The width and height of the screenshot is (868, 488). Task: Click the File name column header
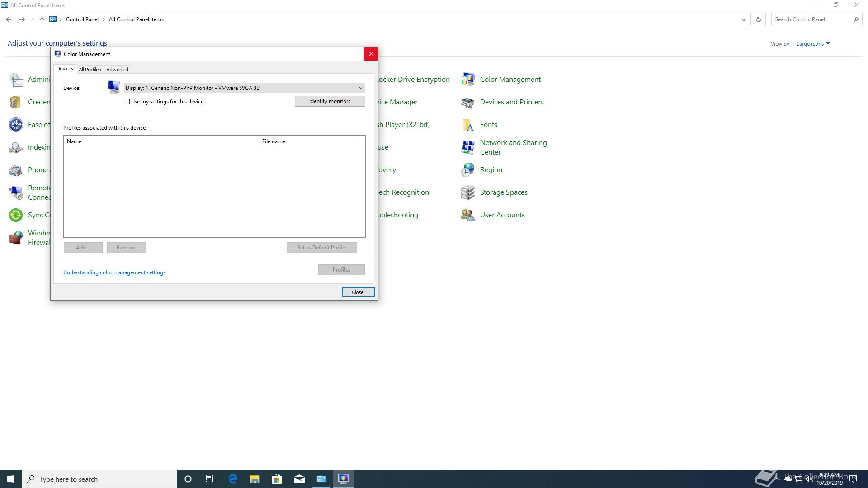[308, 141]
